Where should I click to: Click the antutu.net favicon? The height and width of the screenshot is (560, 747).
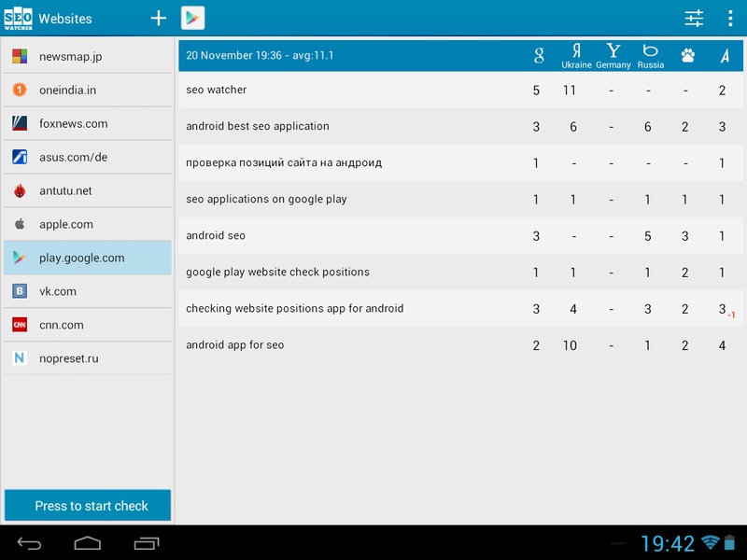pyautogui.click(x=20, y=190)
